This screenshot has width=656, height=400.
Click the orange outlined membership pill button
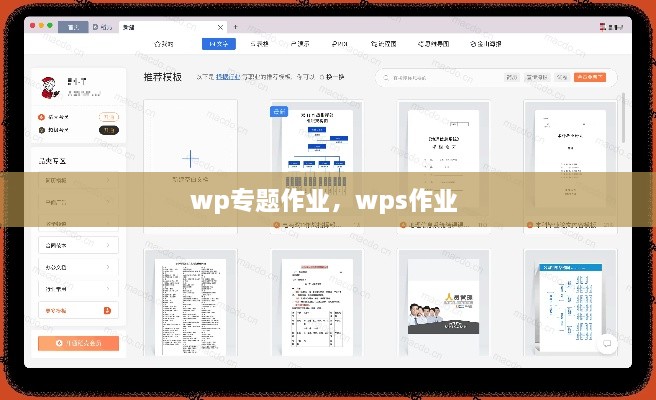tap(109, 117)
